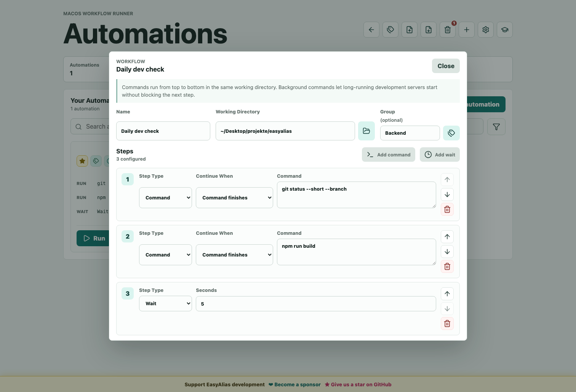The width and height of the screenshot is (576, 392).
Task: Click the Group field containing Backend
Action: (410, 133)
